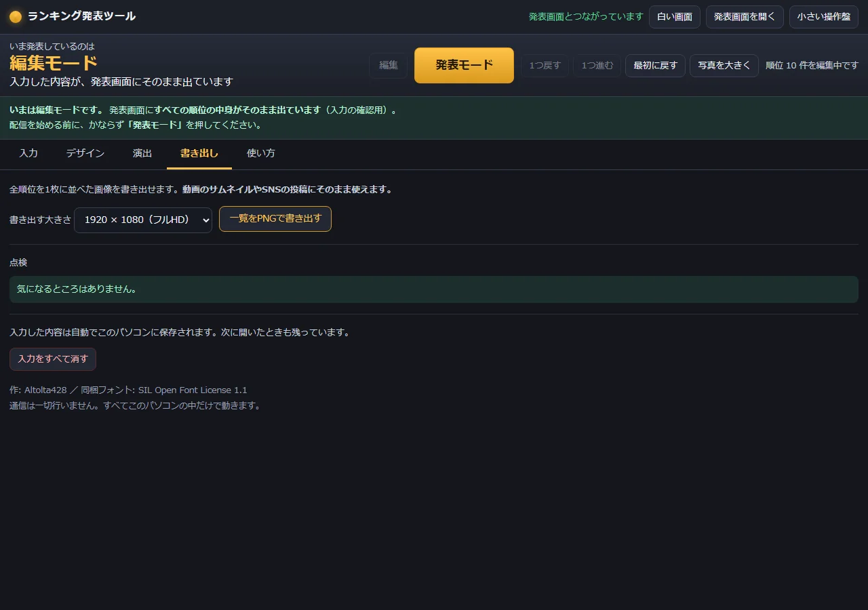Open the デザイン tab
Screen dimensions: 868x610
coord(85,154)
